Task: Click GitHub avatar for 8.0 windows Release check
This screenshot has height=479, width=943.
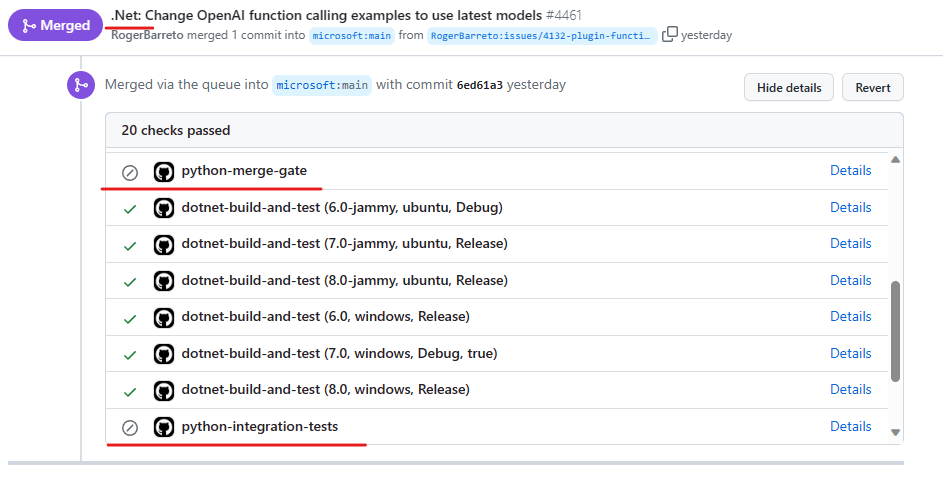Action: tap(164, 391)
